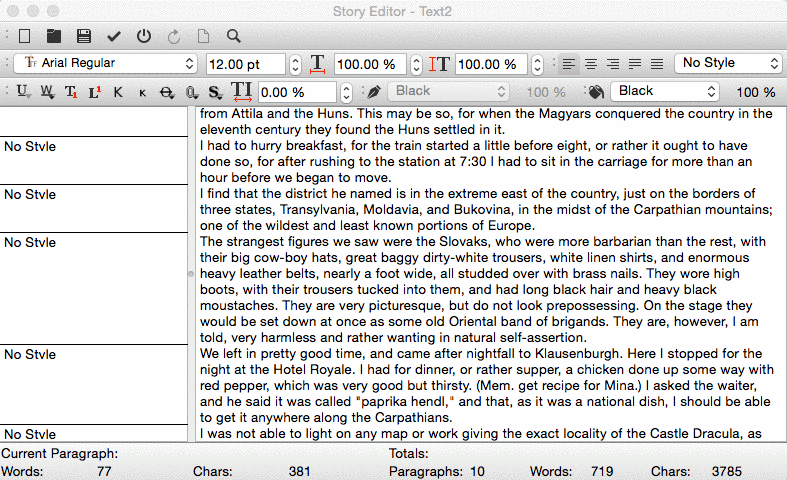
Task: Center align the text
Action: click(x=591, y=64)
